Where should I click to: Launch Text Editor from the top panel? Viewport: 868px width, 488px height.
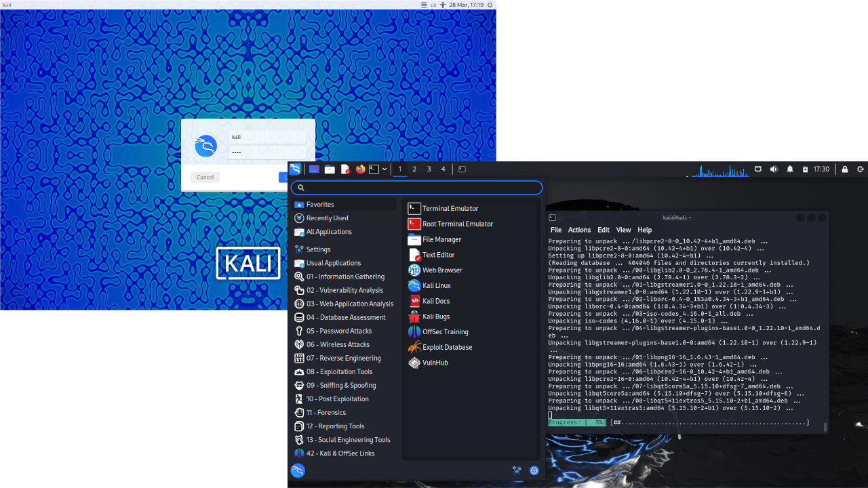tap(345, 169)
